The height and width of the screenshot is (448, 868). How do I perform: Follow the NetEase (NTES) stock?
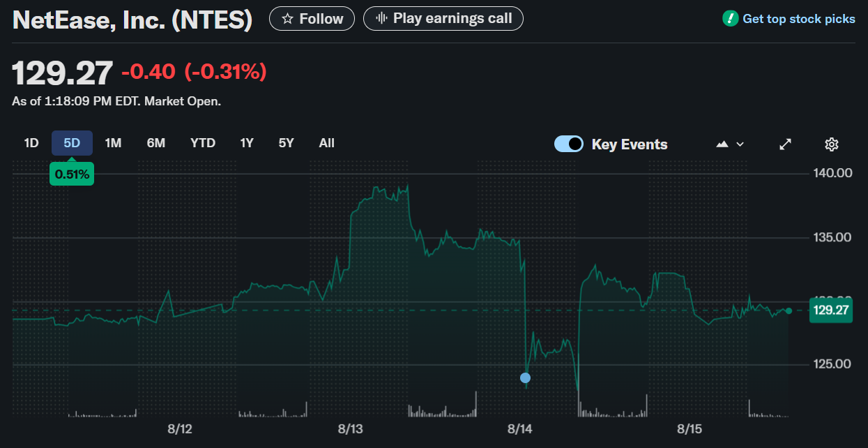click(x=312, y=19)
